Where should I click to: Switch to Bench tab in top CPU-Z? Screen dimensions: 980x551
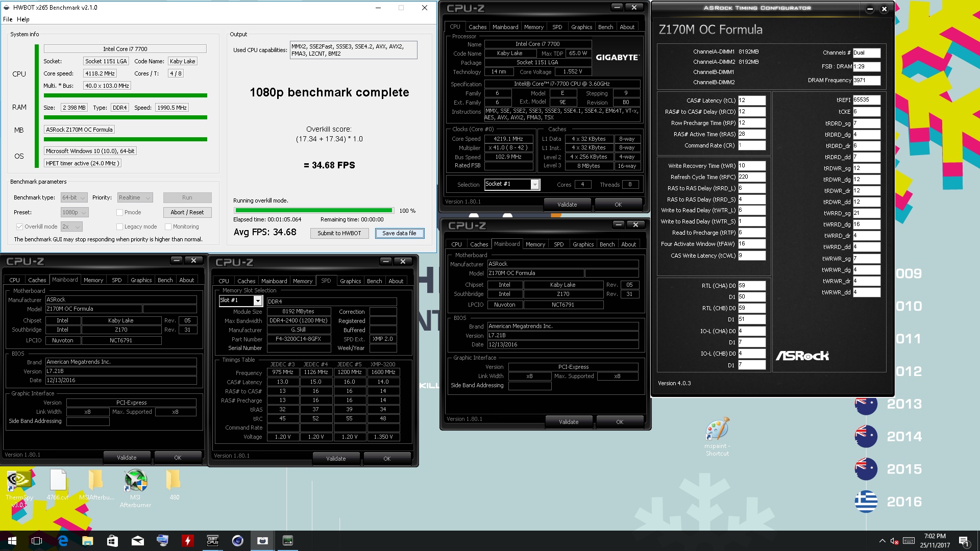[605, 27]
